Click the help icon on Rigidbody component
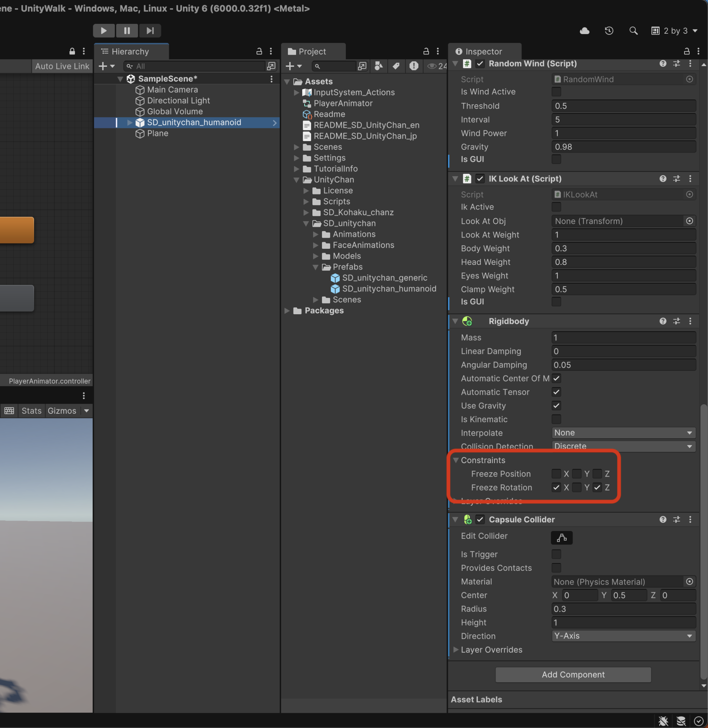708x728 pixels. pos(663,321)
